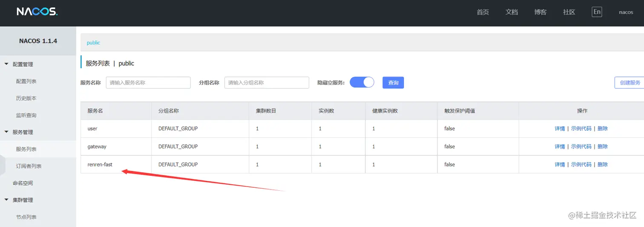
Task: Open 监听查询 in sidebar
Action: click(x=26, y=115)
